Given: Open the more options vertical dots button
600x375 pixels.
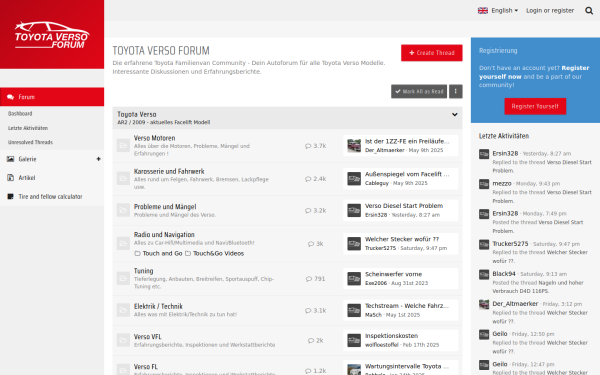Looking at the screenshot, I should pyautogui.click(x=455, y=91).
